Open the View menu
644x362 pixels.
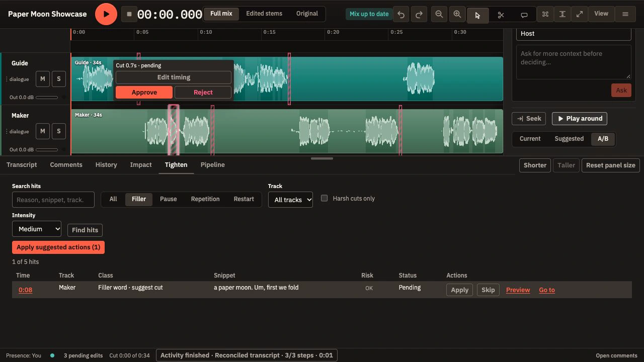pos(601,14)
